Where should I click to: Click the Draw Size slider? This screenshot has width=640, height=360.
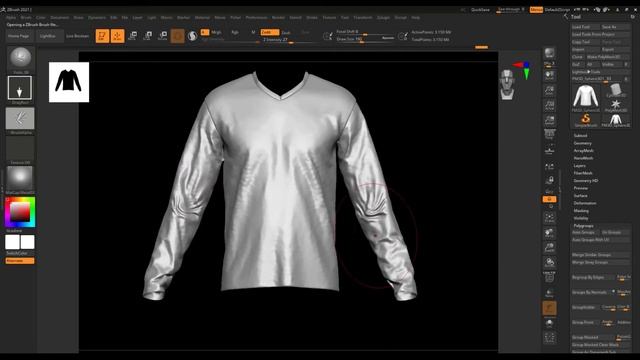(x=365, y=39)
